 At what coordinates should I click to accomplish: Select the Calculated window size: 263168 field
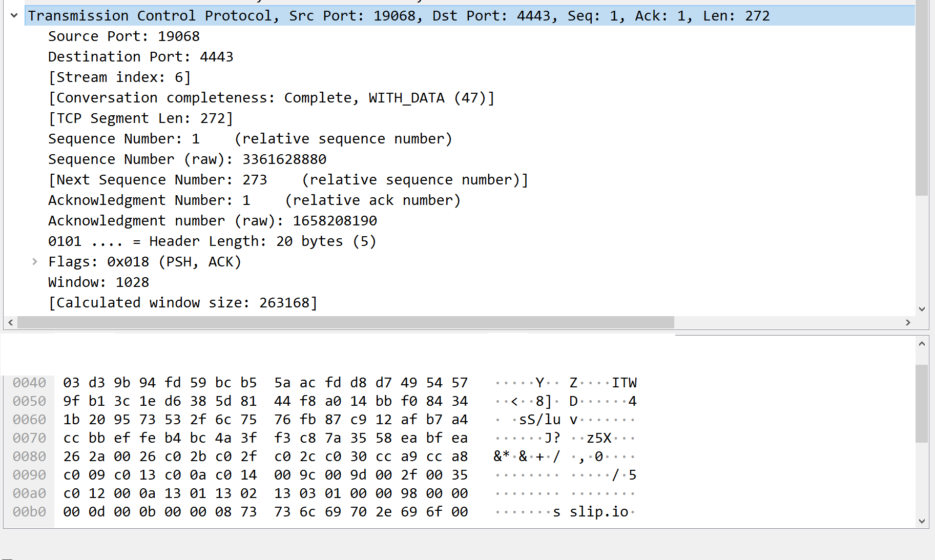pos(182,302)
